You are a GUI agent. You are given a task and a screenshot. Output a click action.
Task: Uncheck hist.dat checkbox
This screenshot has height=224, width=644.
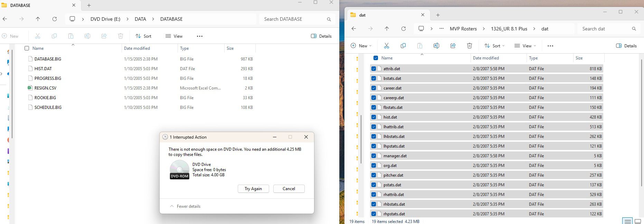pyautogui.click(x=373, y=117)
